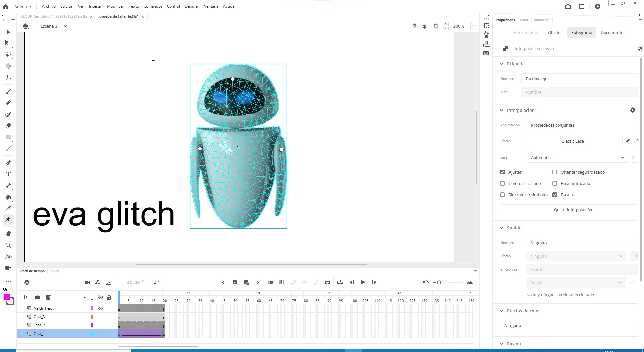Open Interpolación settings gear
This screenshot has width=644, height=352.
(633, 110)
